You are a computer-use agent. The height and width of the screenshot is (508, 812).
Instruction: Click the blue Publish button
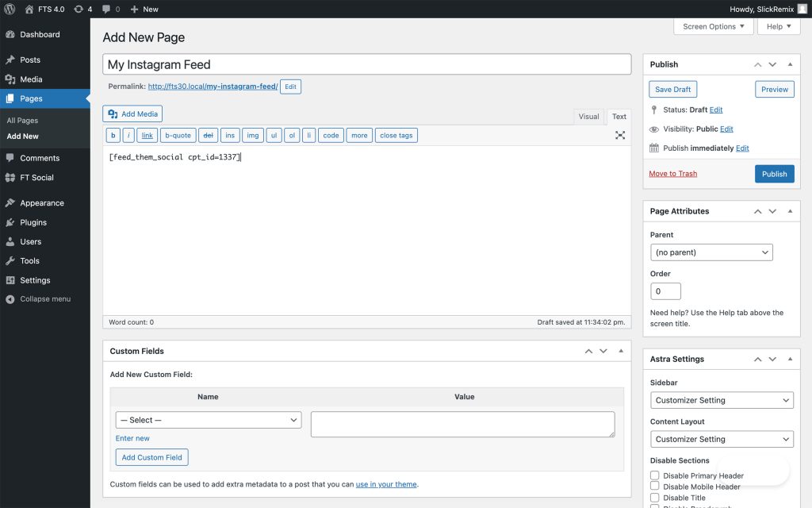tap(774, 174)
